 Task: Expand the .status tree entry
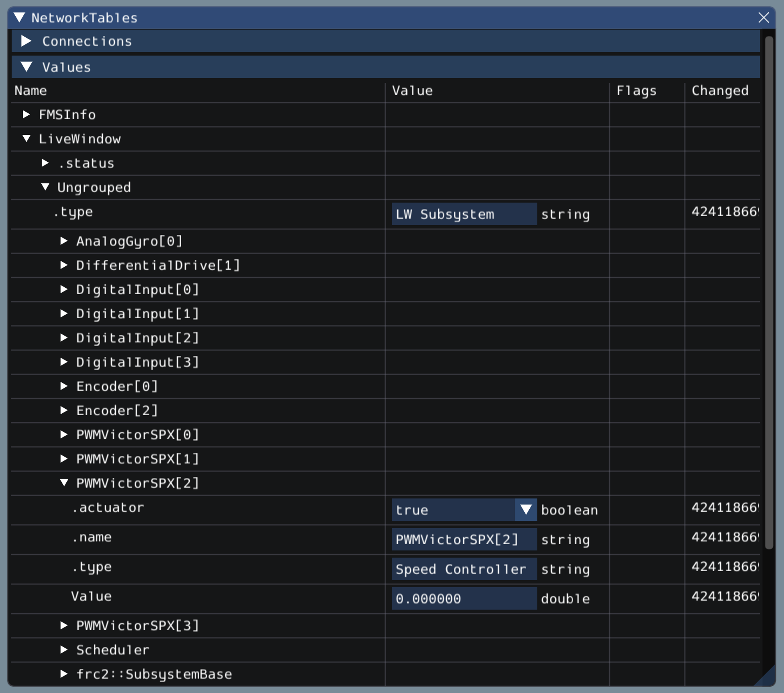(45, 163)
